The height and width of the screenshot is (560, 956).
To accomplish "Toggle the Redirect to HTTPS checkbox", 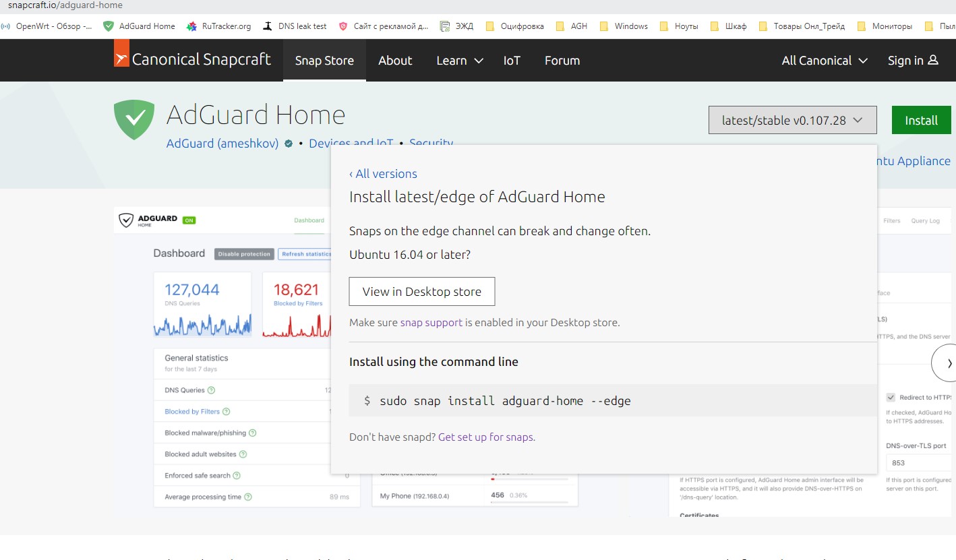I will point(891,398).
